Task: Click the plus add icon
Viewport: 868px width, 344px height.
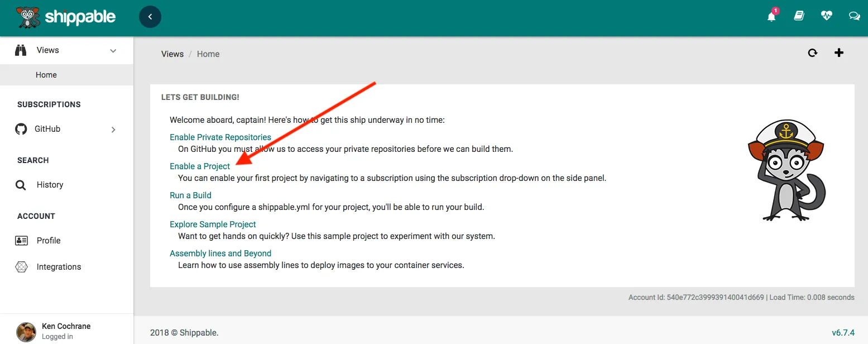Action: pos(839,52)
